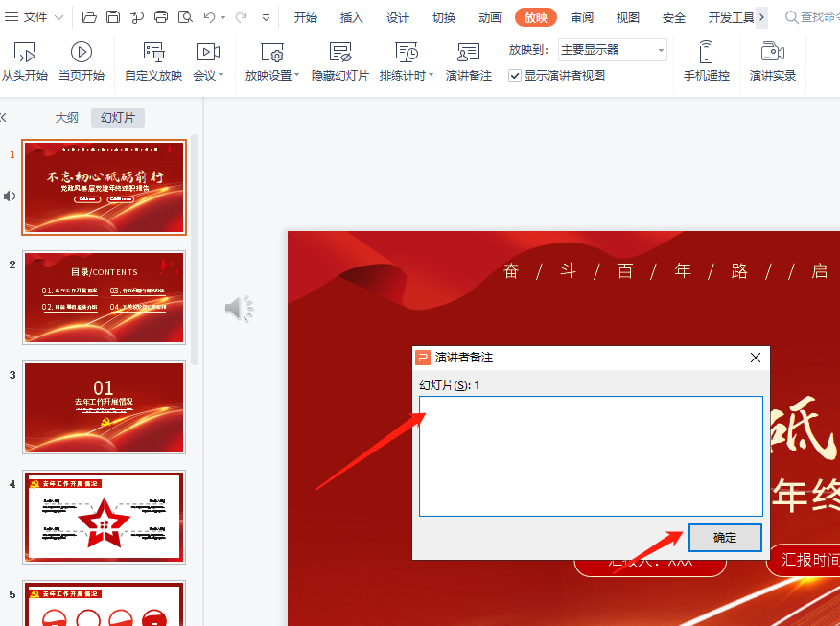840x626 pixels.
Task: Switch to the 开发工具 tab
Action: pyautogui.click(x=731, y=17)
